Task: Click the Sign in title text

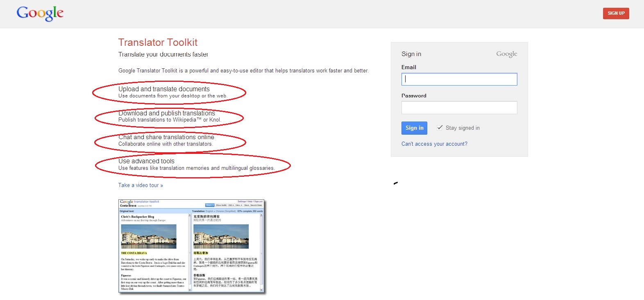Action: (411, 54)
